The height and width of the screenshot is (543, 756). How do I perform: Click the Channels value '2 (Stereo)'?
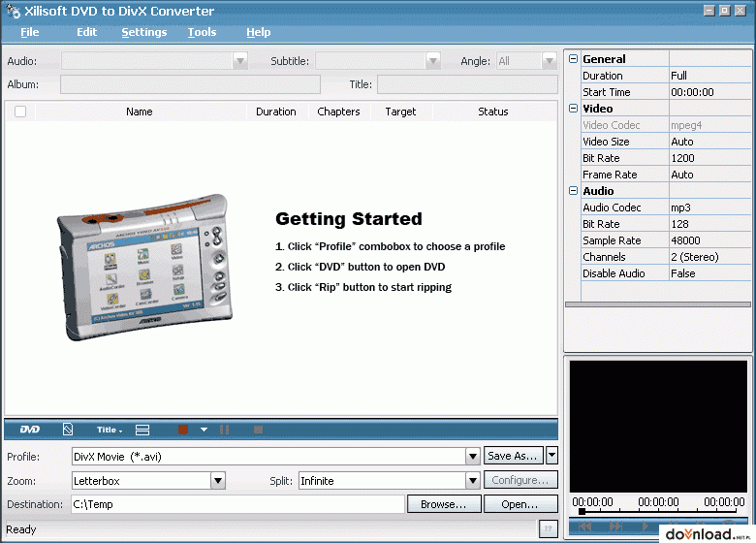pyautogui.click(x=709, y=257)
